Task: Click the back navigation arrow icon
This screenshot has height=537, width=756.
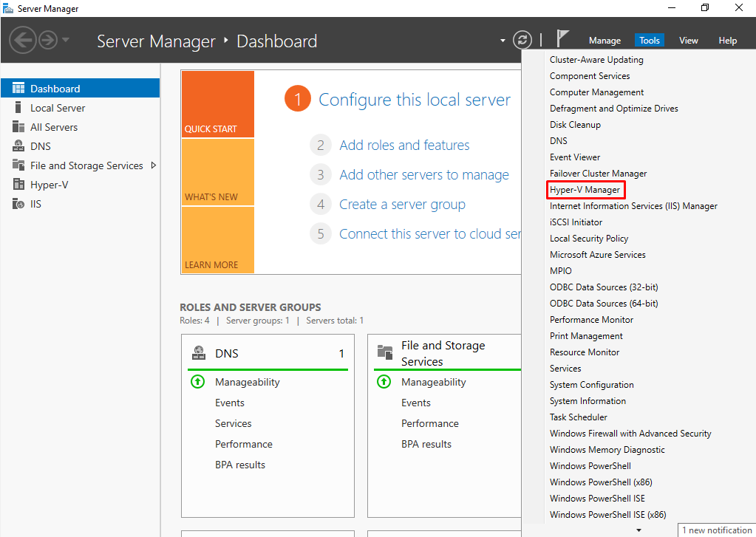Action: [x=23, y=40]
